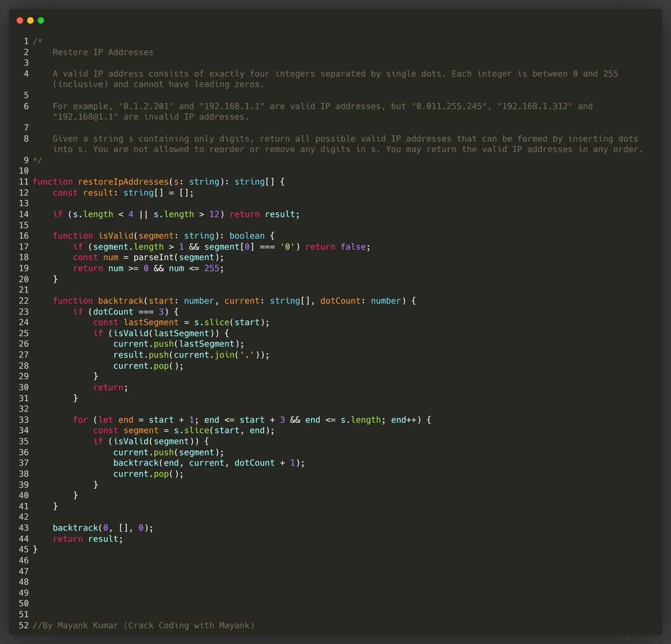Click the function name restoreIpAddresses on line 11
671x644 pixels.
coord(123,182)
